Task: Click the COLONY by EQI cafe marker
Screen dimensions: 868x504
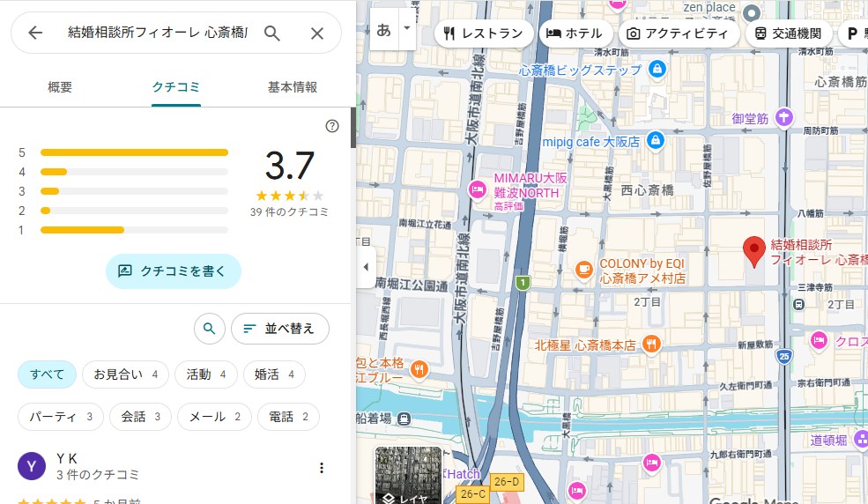Action: (583, 269)
